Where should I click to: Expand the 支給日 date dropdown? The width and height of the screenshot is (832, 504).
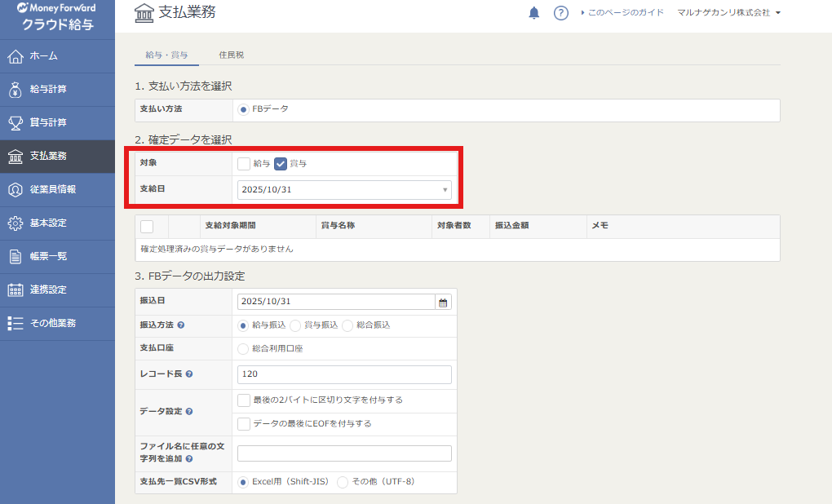coord(344,190)
